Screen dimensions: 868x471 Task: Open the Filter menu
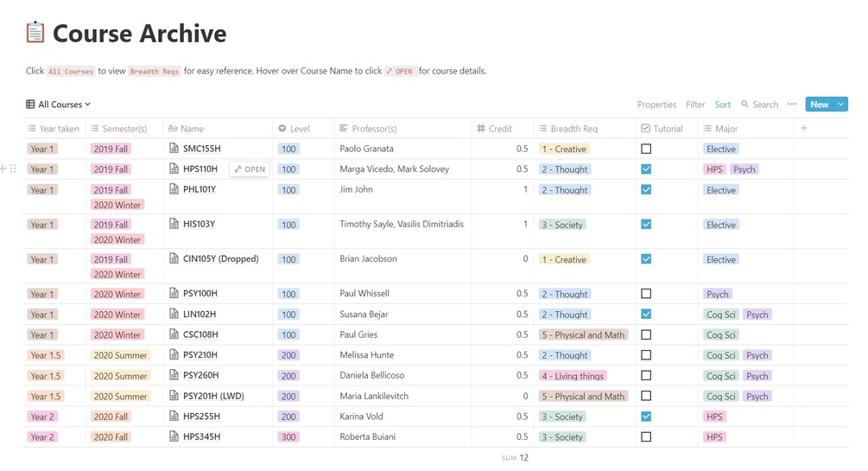695,105
